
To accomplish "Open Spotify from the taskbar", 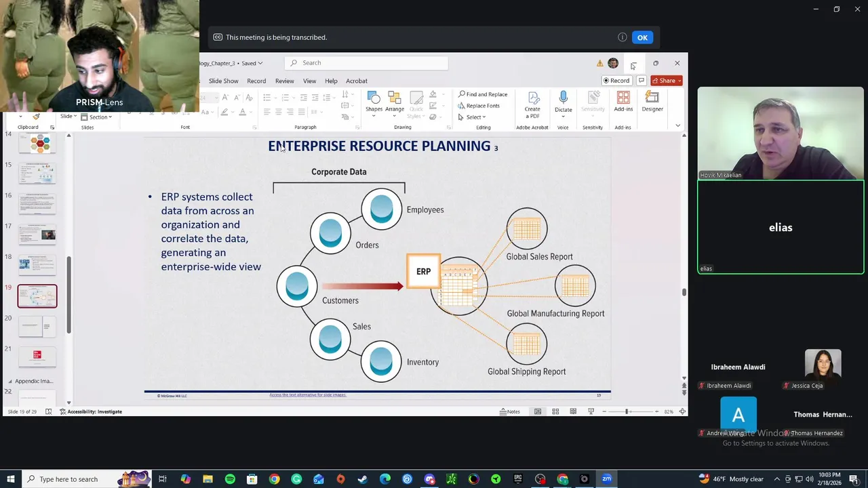I will pyautogui.click(x=230, y=479).
